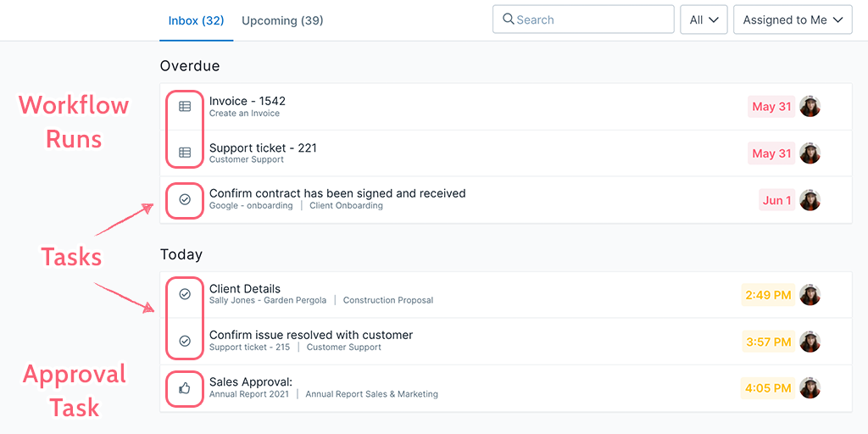The width and height of the screenshot is (868, 434).
Task: Click thumbs-up icon for Sales Approval
Action: click(x=185, y=388)
